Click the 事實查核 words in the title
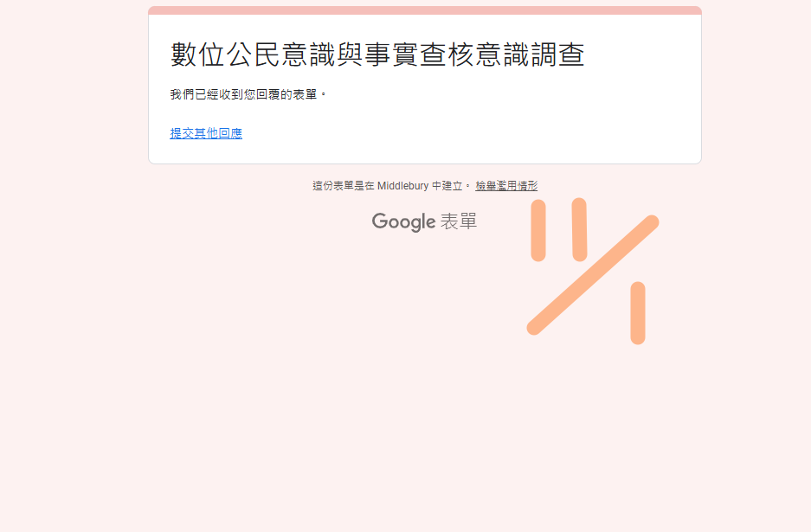 [420, 54]
